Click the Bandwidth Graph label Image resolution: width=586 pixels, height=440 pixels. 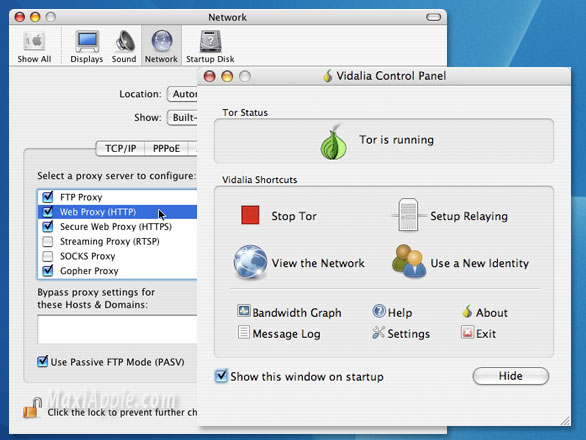coord(297,313)
